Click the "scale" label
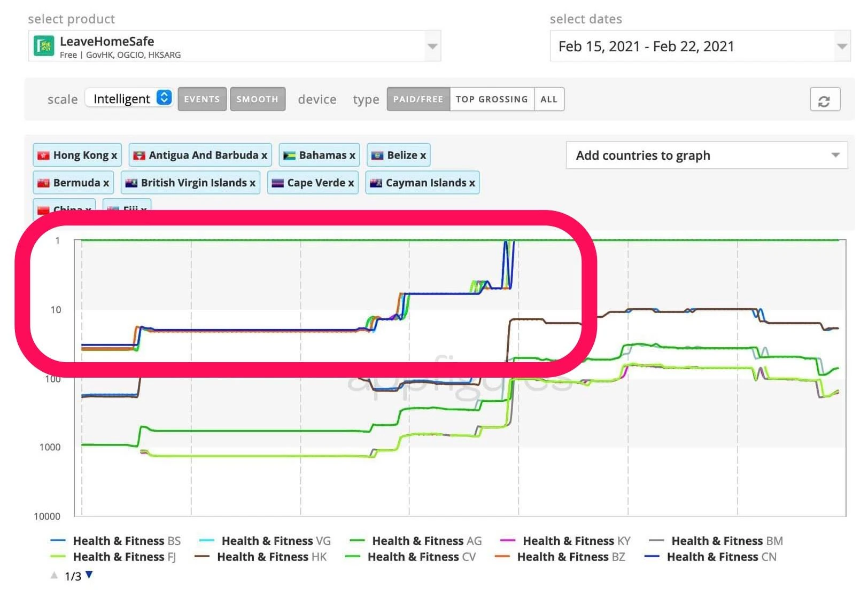Image resolution: width=868 pixels, height=594 pixels. pos(63,99)
